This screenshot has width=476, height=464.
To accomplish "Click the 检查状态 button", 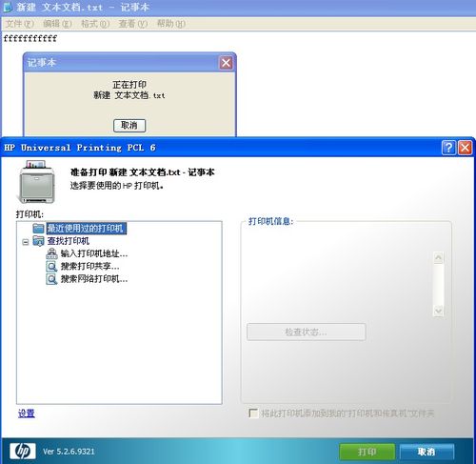I will [307, 332].
